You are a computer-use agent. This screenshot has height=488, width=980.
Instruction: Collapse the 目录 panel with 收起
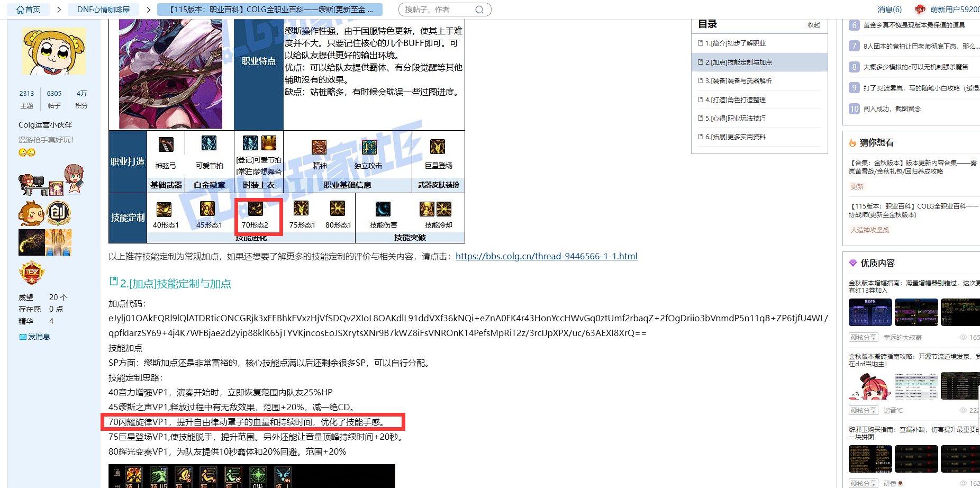[813, 24]
